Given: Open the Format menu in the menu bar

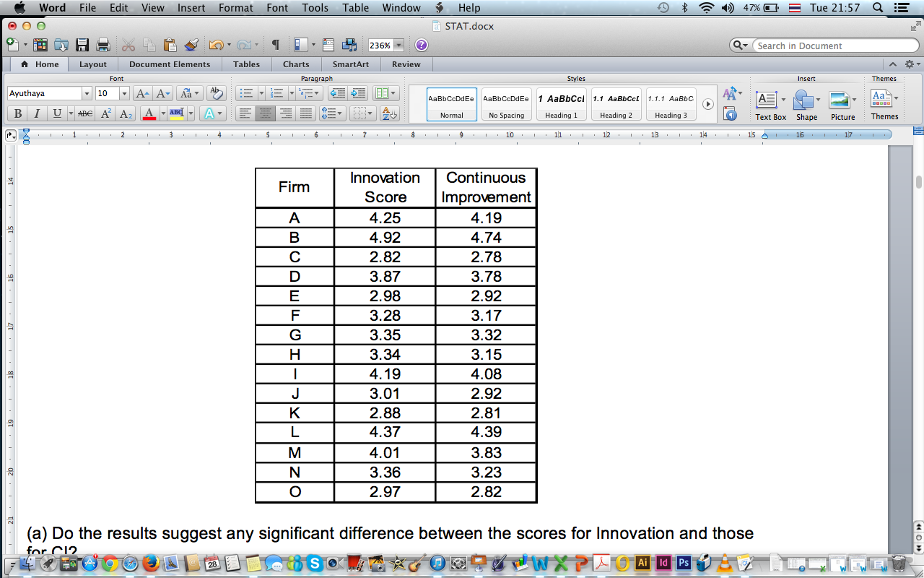Looking at the screenshot, I should [x=236, y=8].
